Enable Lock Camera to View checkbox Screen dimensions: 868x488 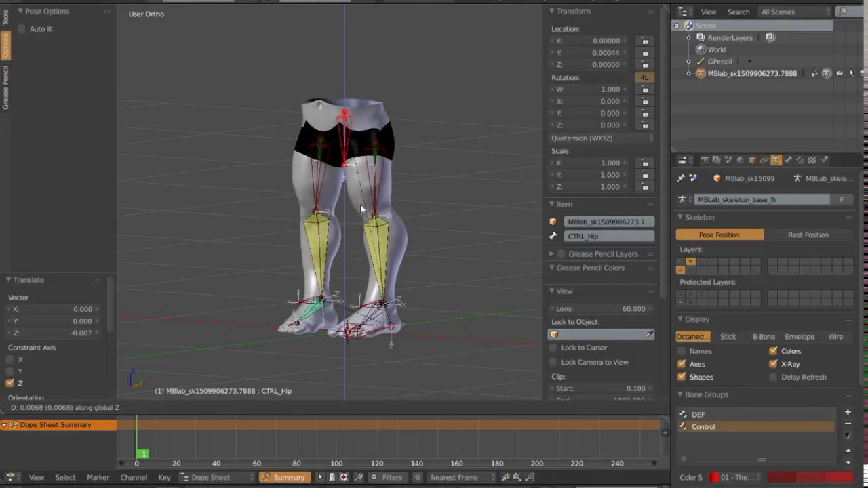tap(553, 362)
